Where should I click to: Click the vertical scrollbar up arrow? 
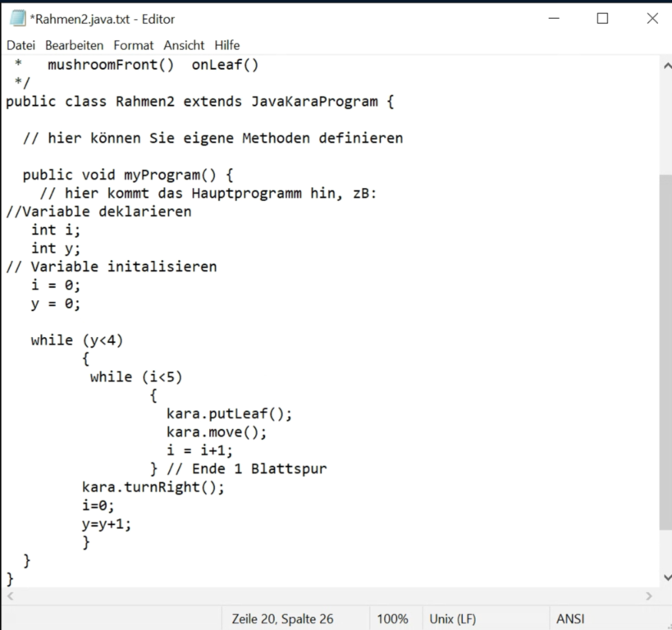(665, 65)
